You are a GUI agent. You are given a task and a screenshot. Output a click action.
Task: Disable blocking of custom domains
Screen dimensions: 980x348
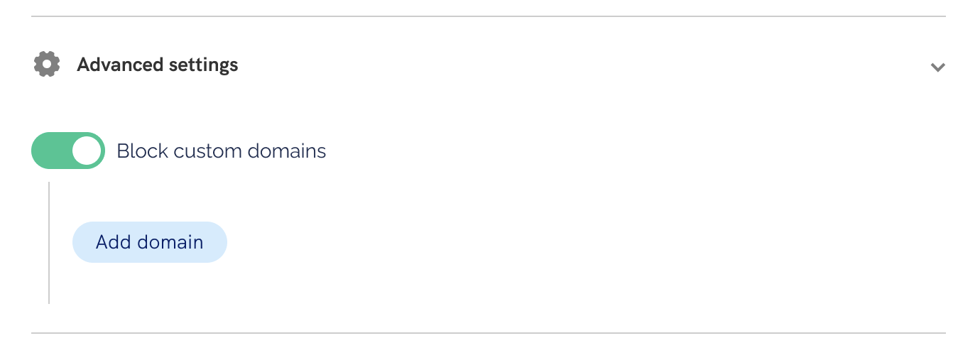(68, 151)
